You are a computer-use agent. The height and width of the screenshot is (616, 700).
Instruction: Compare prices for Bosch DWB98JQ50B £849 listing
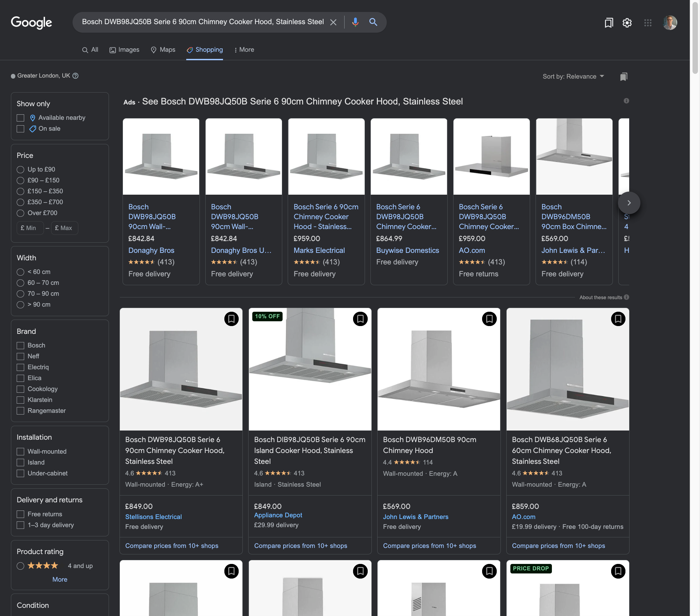click(x=172, y=546)
